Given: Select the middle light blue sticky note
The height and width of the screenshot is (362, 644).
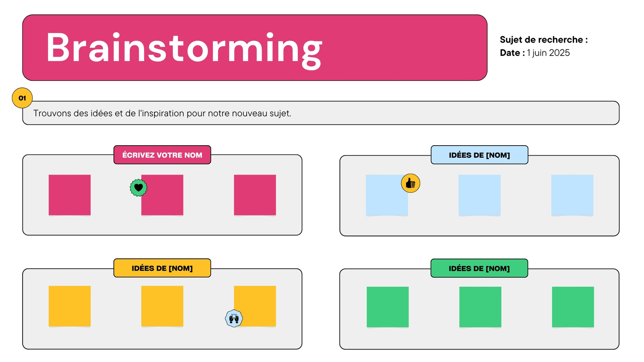Looking at the screenshot, I should [479, 195].
